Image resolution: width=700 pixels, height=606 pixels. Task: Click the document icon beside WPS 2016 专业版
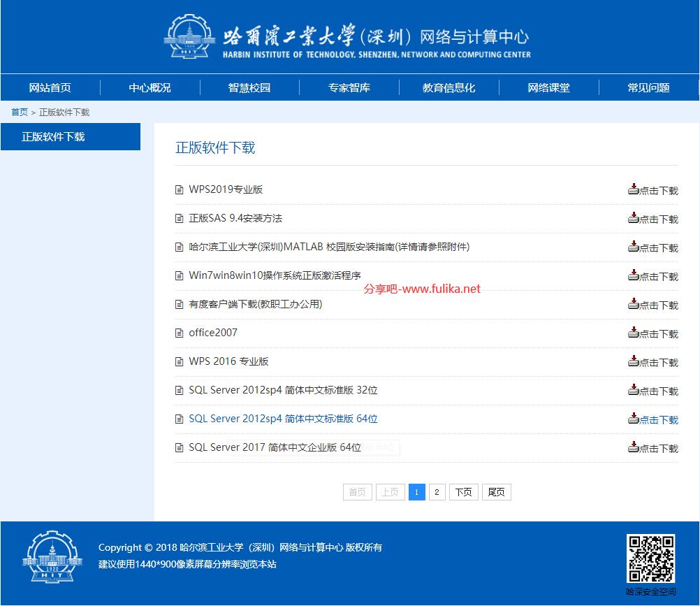179,362
